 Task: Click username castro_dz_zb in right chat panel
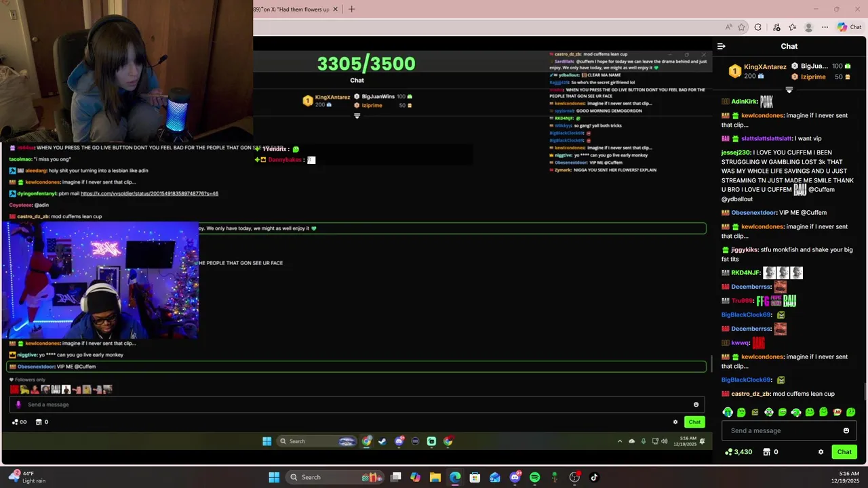(x=751, y=394)
